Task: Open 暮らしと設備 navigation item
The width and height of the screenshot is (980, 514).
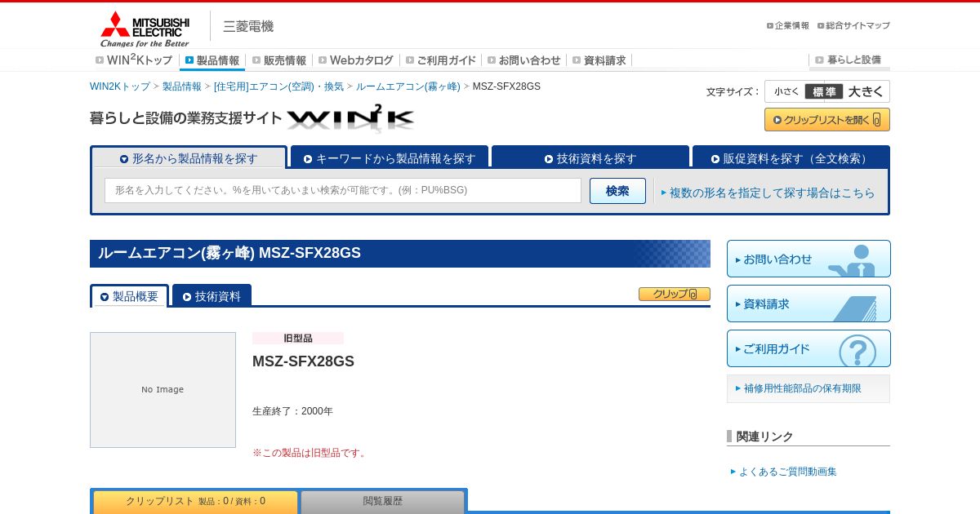Action: (849, 60)
